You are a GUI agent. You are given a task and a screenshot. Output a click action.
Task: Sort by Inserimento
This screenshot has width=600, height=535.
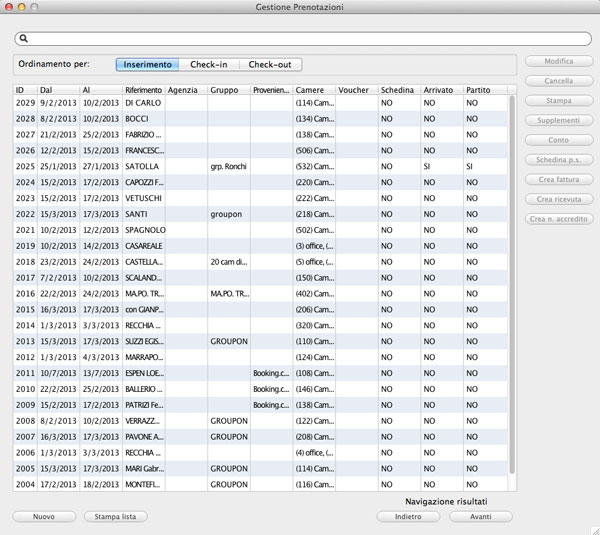pyautogui.click(x=147, y=65)
